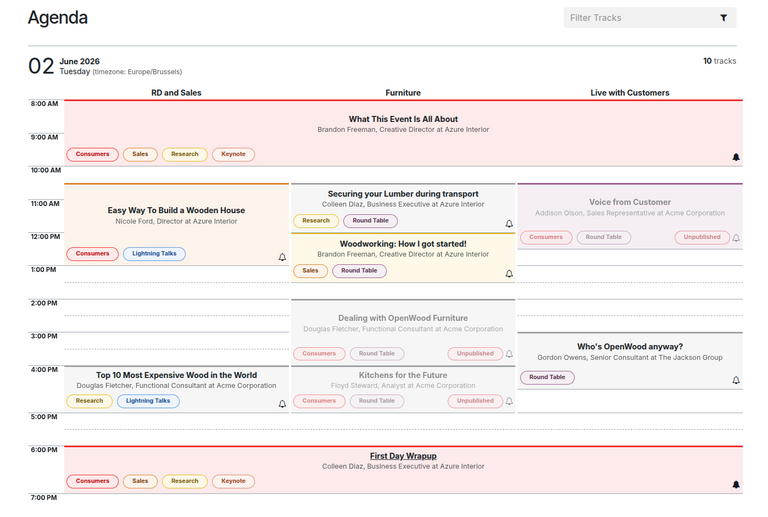Click Keynote tag on What This Event Is All About
Image resolution: width=768 pixels, height=517 pixels.
233,154
